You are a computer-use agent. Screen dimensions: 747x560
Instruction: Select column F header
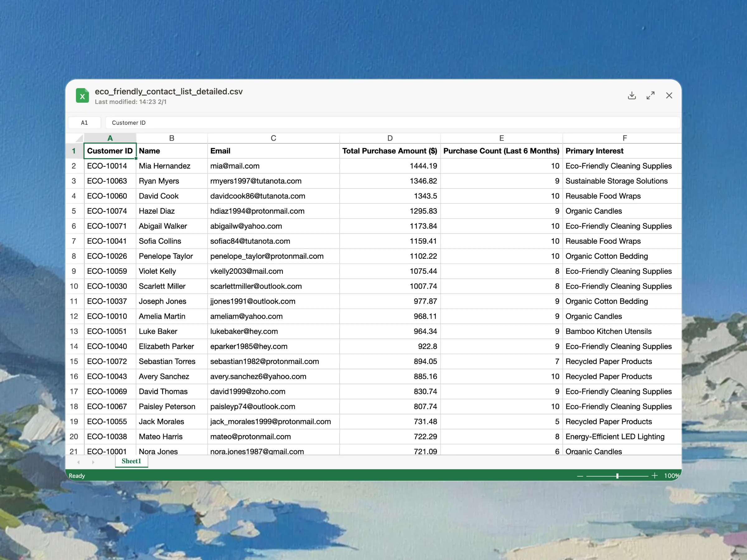tap(624, 138)
